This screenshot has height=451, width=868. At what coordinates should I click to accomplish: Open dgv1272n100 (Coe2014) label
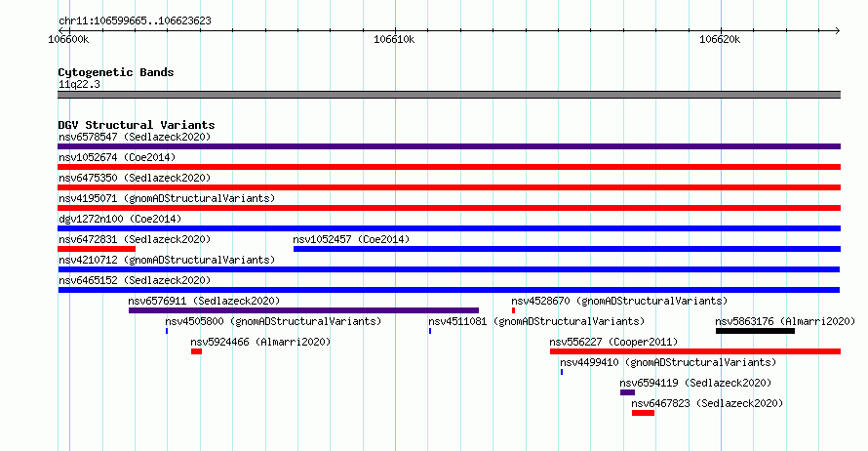tap(120, 219)
